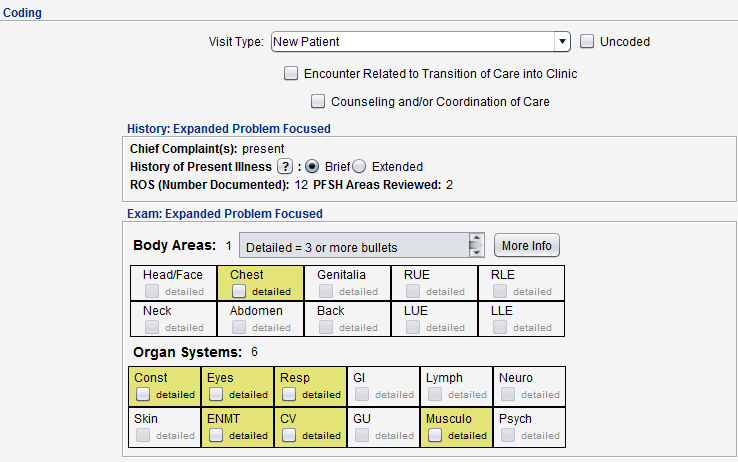This screenshot has height=462, width=738.
Task: Check detailed box for Resp
Action: coord(288,394)
